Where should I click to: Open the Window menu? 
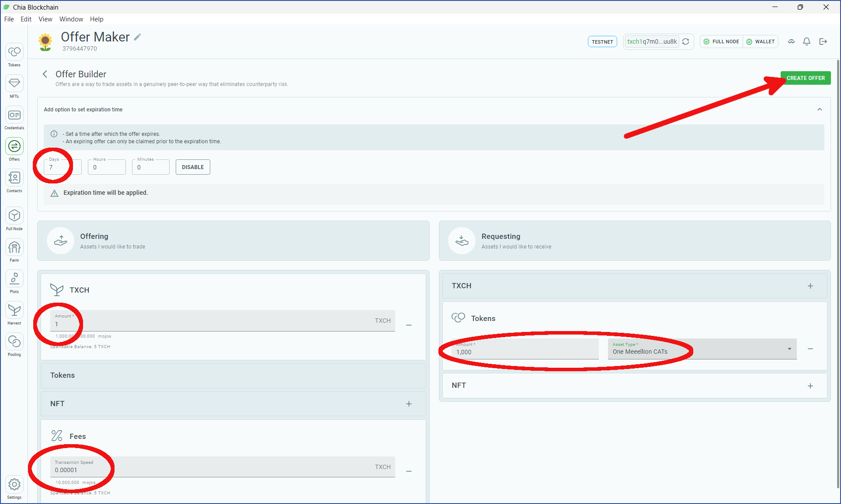pyautogui.click(x=71, y=19)
